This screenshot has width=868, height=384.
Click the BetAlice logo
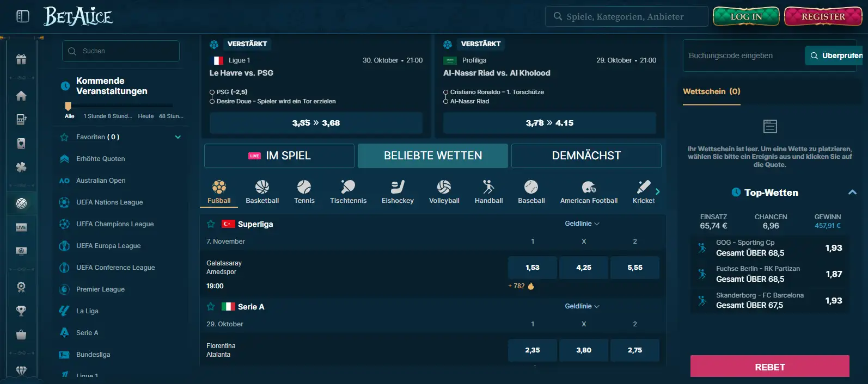pyautogui.click(x=78, y=16)
